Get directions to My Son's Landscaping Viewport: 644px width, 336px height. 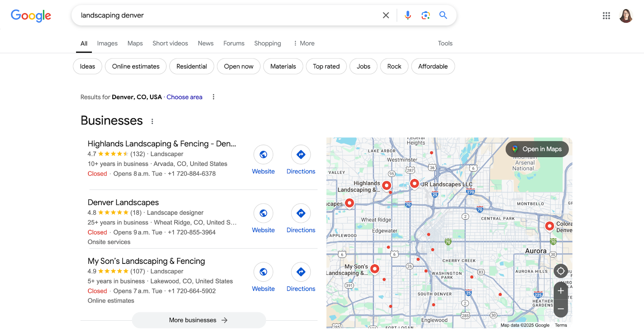(x=301, y=272)
